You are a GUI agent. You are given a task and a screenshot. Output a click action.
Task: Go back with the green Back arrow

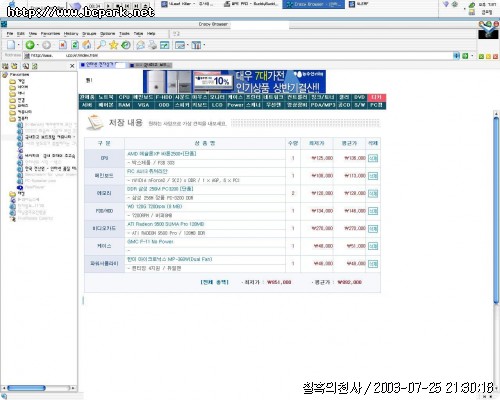[30, 45]
